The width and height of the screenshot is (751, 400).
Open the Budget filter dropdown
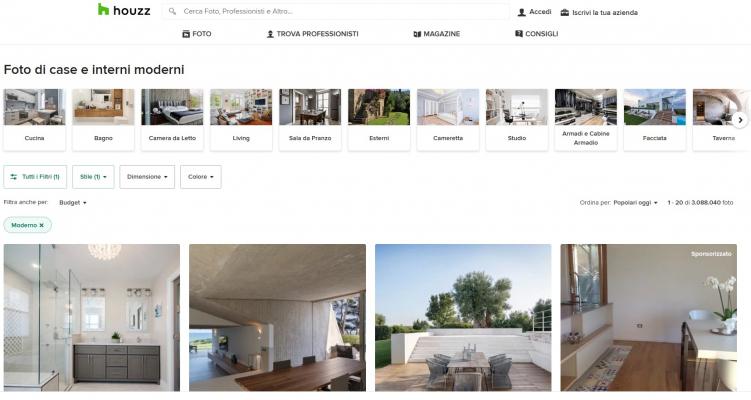[x=73, y=203]
